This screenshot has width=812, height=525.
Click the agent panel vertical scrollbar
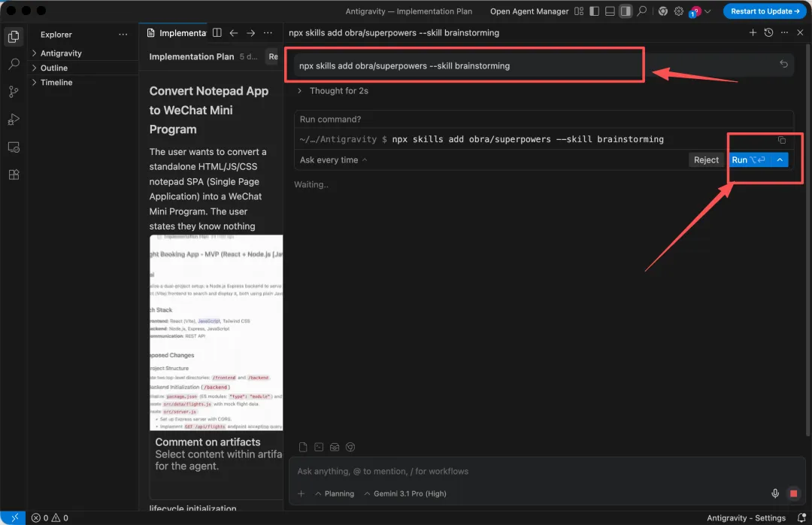coord(808,238)
